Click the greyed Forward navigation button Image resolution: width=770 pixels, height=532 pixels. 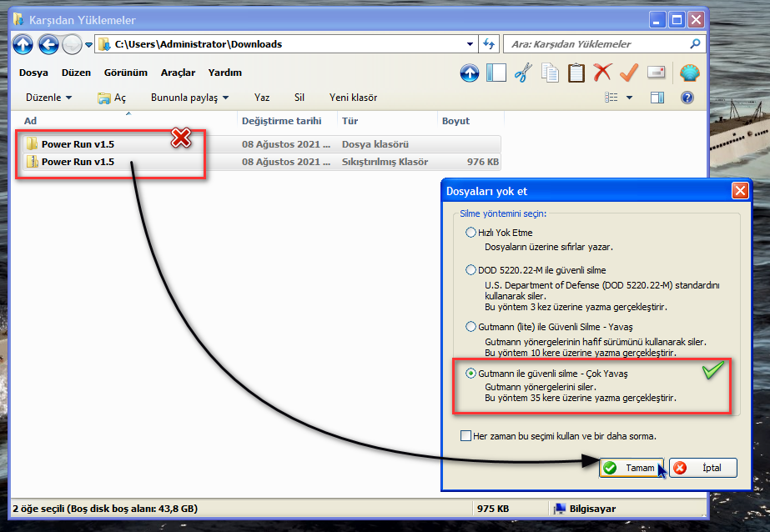pos(72,45)
